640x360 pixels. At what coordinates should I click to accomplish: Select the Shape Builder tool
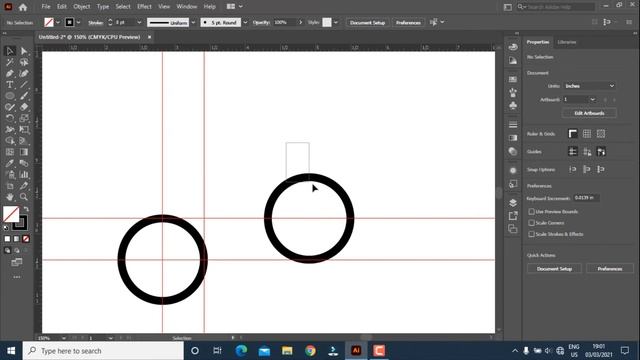(10, 141)
